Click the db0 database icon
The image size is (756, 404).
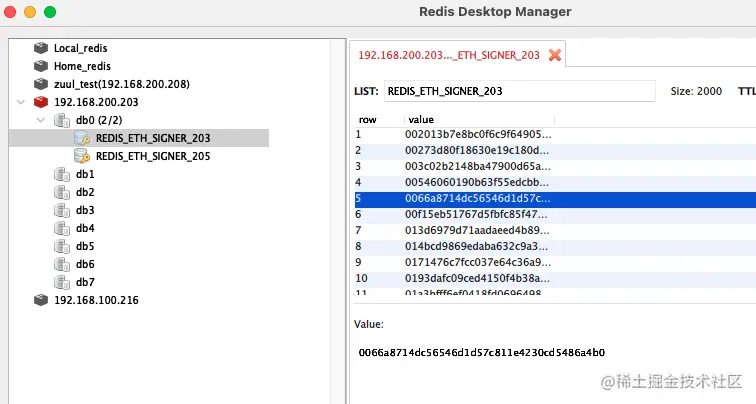click(x=62, y=120)
